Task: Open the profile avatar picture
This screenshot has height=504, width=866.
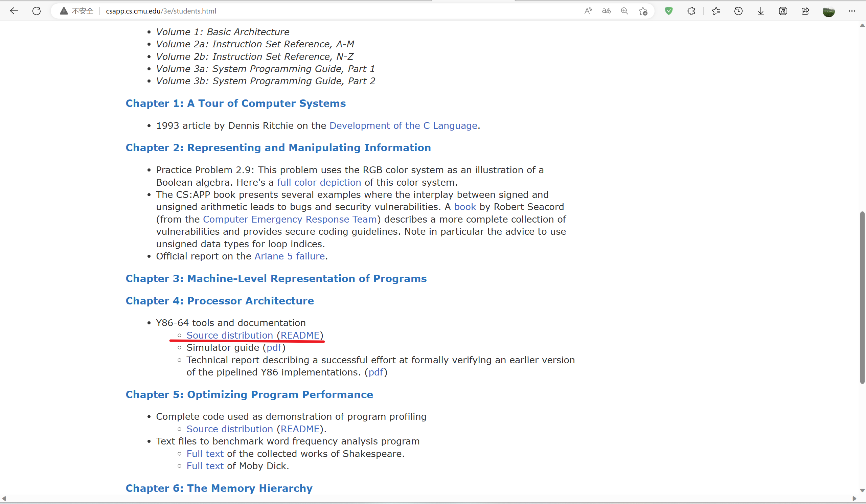Action: pyautogui.click(x=828, y=11)
